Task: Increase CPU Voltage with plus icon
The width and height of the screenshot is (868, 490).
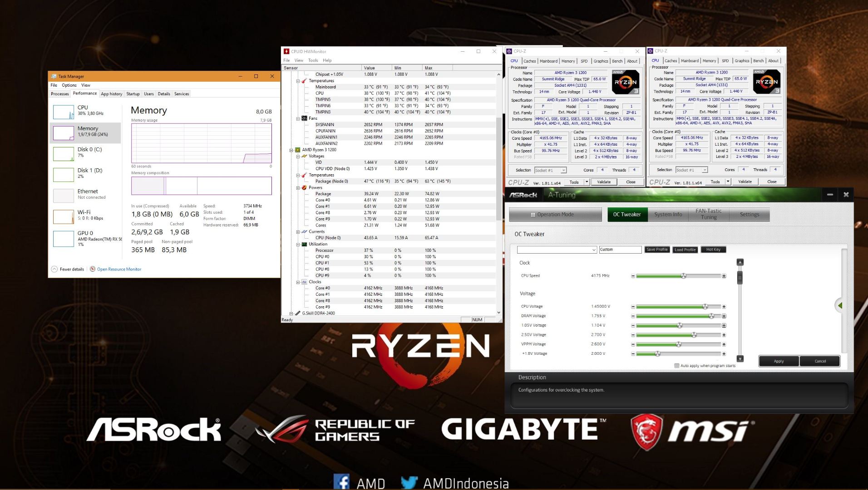Action: [x=724, y=307]
